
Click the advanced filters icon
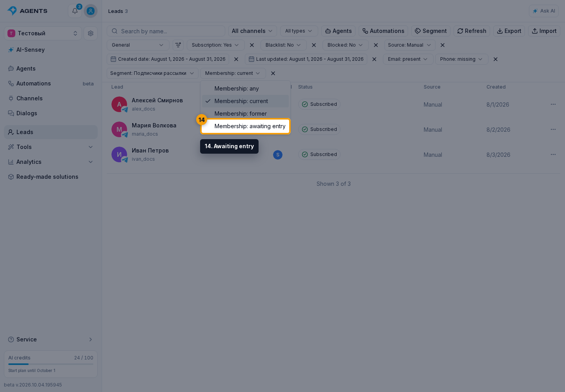pos(178,45)
